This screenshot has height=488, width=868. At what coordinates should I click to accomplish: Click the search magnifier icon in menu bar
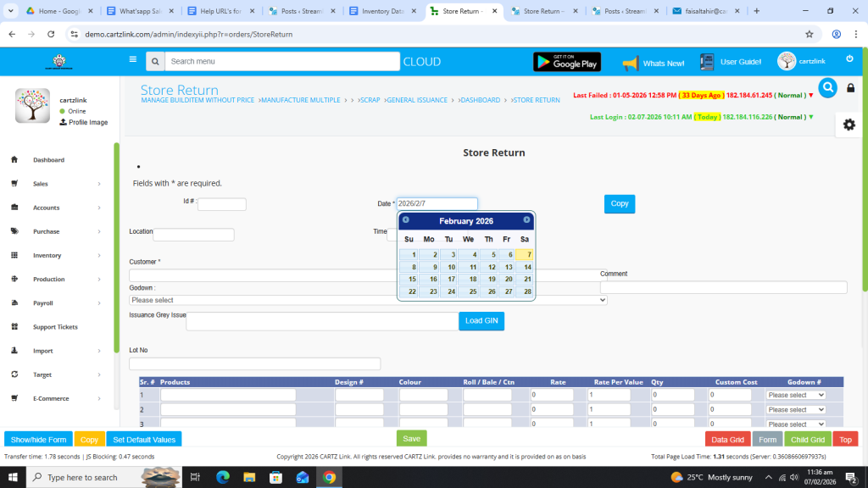[154, 62]
